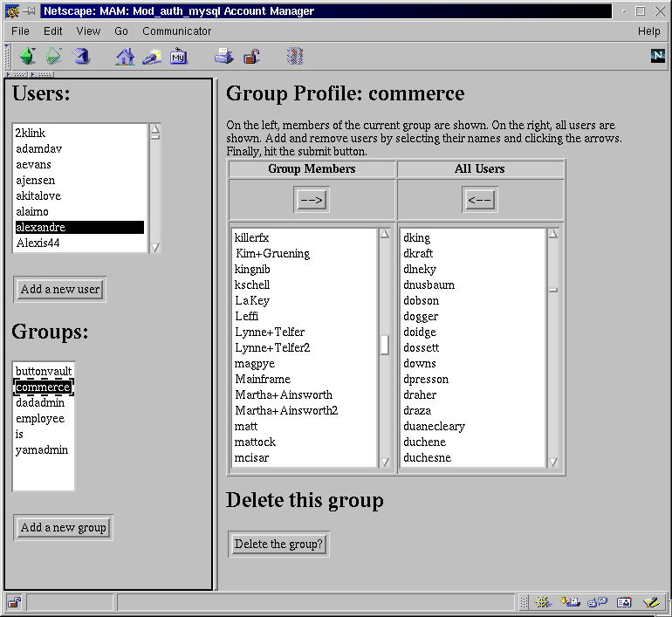The image size is (672, 617).
Task: Open the View menu
Action: [88, 31]
